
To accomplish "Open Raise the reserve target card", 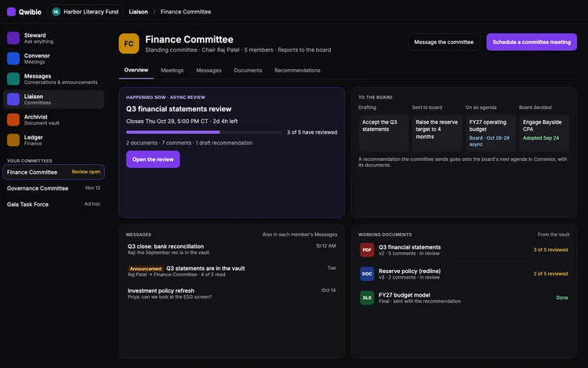I will (437, 133).
